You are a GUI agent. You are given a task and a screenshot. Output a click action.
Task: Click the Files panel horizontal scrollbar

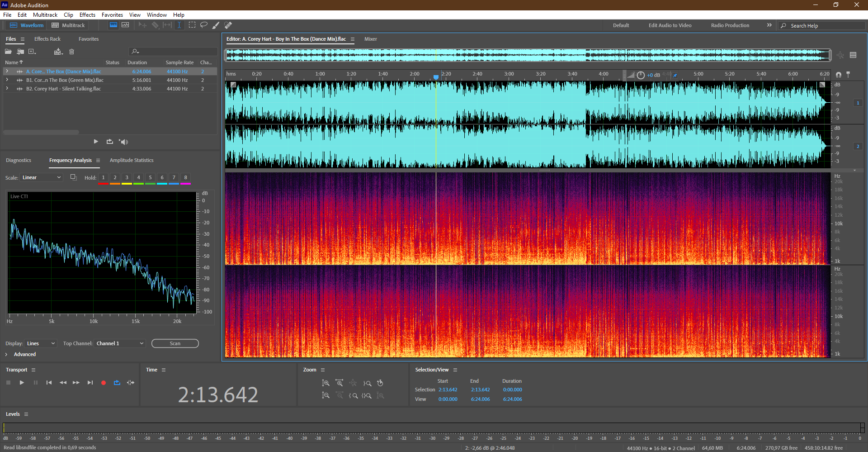[41, 132]
